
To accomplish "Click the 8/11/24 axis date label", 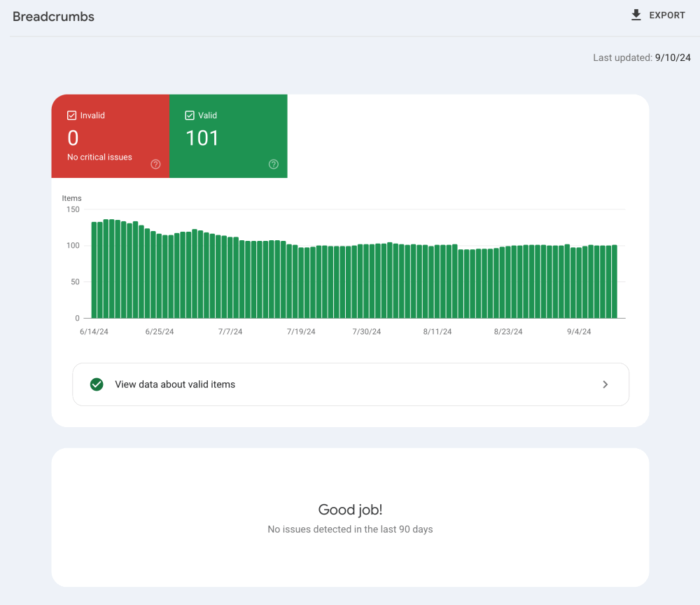I will (x=437, y=332).
